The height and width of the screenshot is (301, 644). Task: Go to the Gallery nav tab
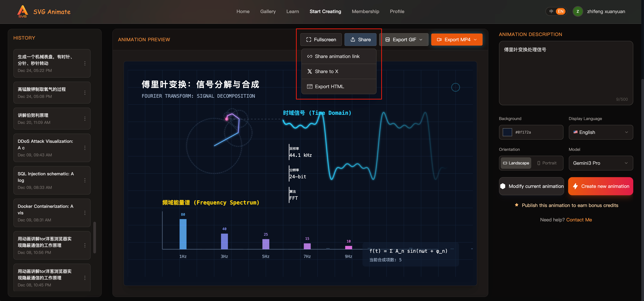click(268, 12)
